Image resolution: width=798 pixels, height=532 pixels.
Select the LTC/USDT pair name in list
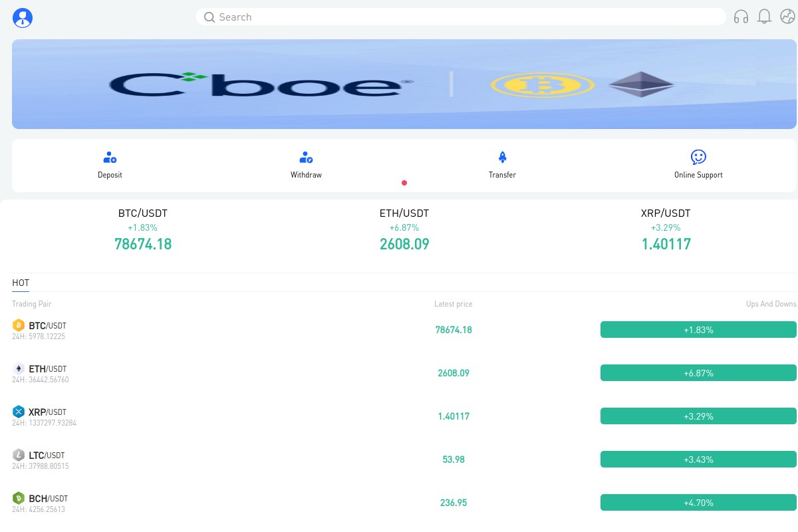pyautogui.click(x=48, y=456)
